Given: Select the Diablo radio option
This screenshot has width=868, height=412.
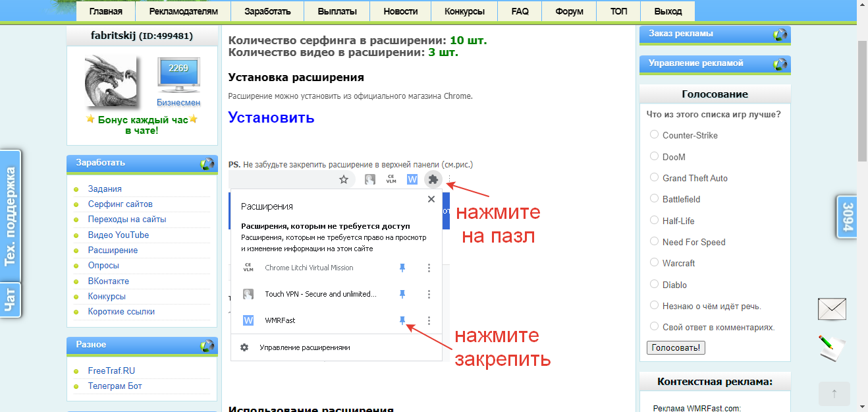Looking at the screenshot, I should [655, 284].
